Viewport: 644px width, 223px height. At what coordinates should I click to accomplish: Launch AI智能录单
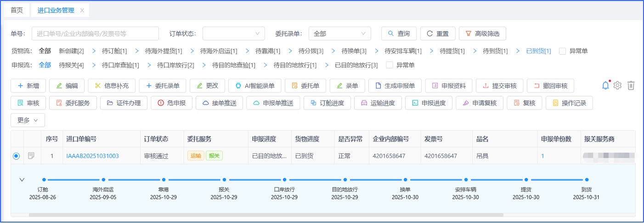point(255,86)
